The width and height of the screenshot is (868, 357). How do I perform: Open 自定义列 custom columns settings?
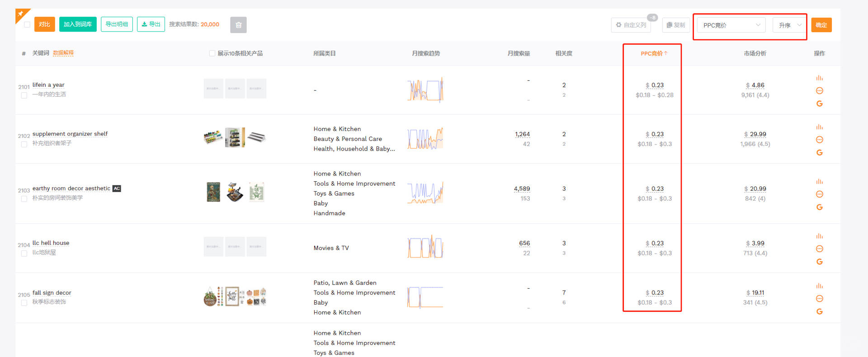(631, 25)
